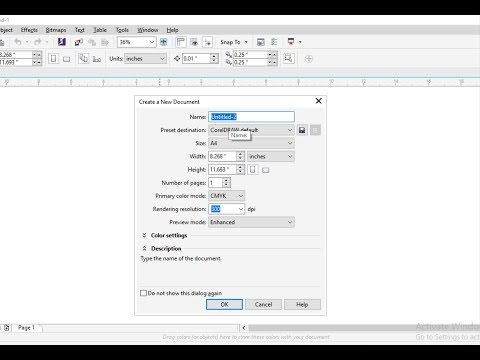480x360 pixels.
Task: Open the Tools menu
Action: (x=122, y=30)
